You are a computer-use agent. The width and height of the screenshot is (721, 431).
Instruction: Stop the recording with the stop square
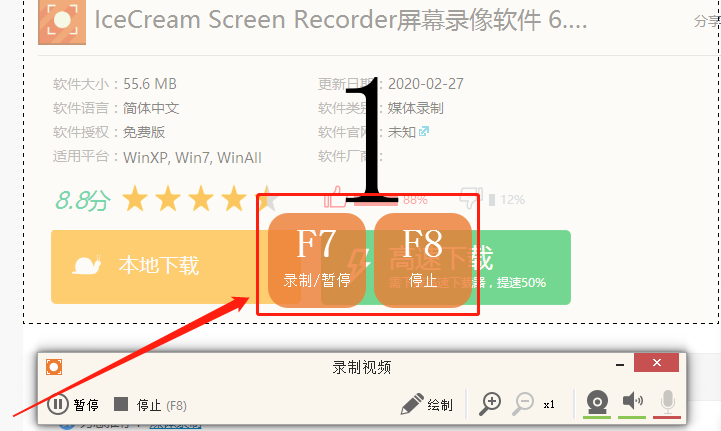(121, 404)
